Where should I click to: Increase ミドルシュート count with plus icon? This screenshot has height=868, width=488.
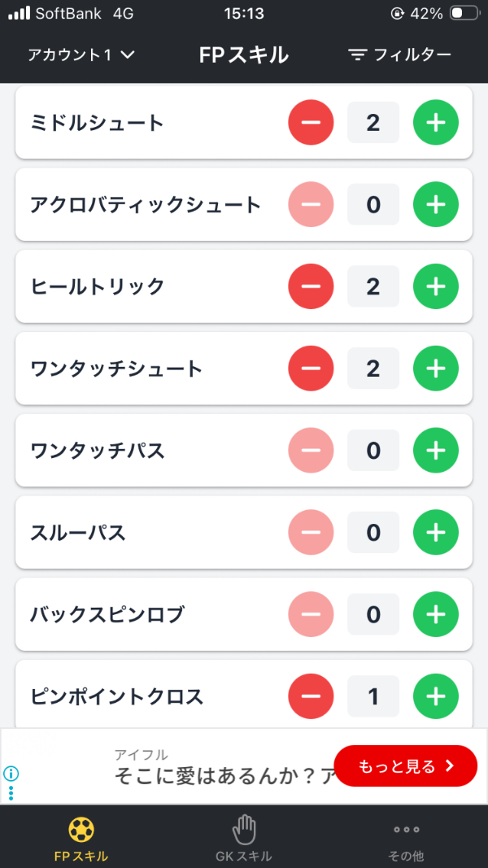click(436, 123)
